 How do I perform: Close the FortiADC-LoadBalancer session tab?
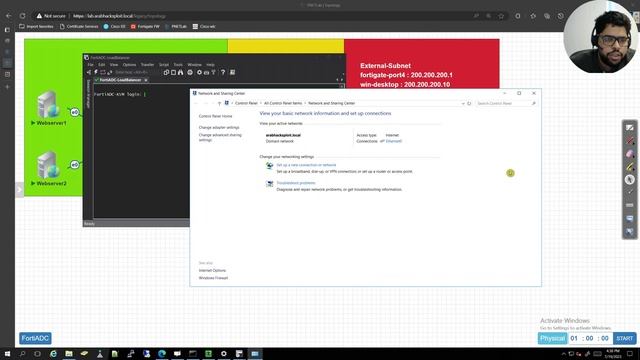(x=146, y=80)
